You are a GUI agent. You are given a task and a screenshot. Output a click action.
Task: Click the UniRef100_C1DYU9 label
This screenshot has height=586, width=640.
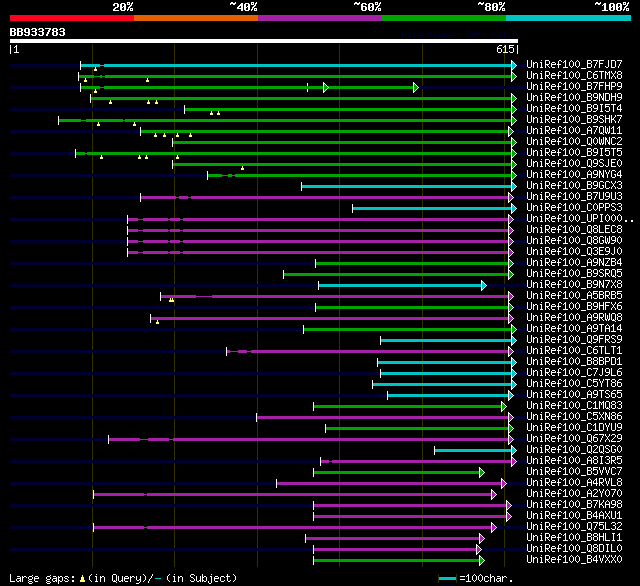coord(574,428)
